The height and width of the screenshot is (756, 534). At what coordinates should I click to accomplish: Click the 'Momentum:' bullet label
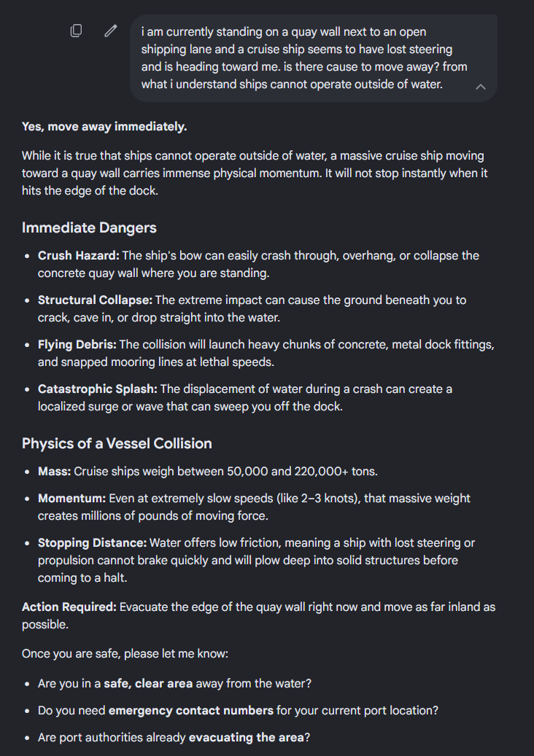pos(72,498)
